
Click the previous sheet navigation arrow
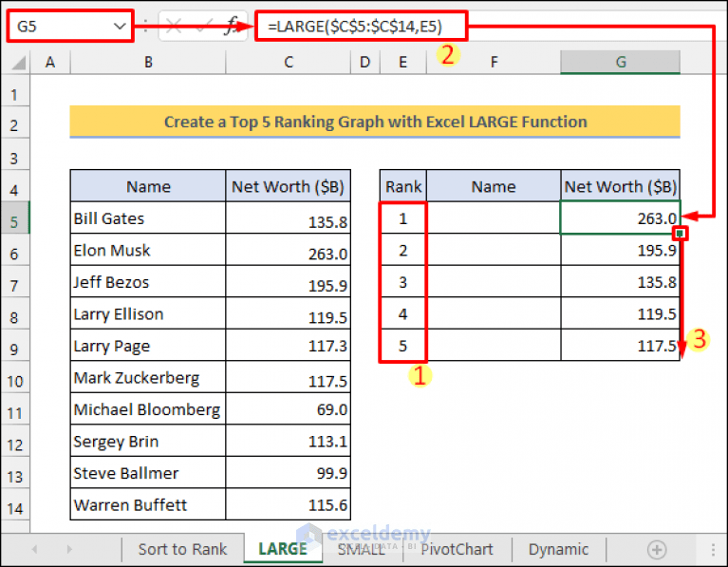(x=35, y=549)
